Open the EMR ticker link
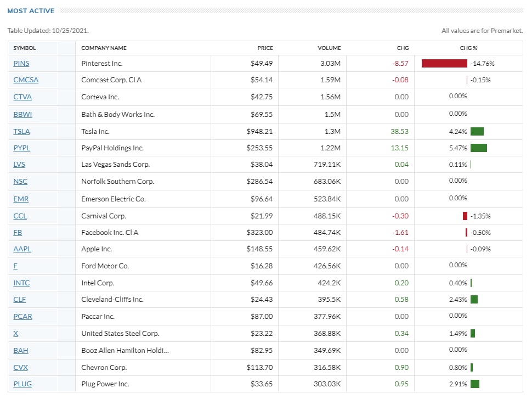This screenshot has width=532, height=399. tap(21, 199)
